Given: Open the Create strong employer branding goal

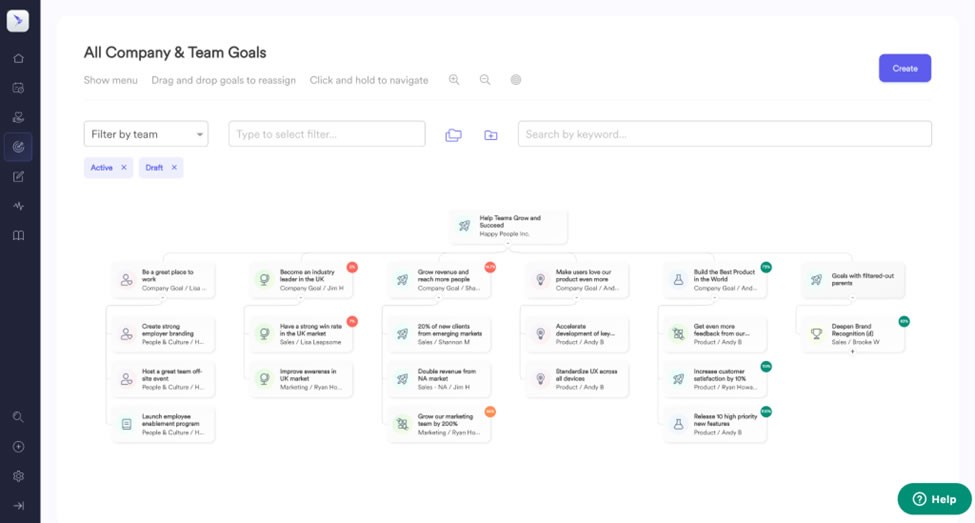Looking at the screenshot, I should (x=164, y=334).
